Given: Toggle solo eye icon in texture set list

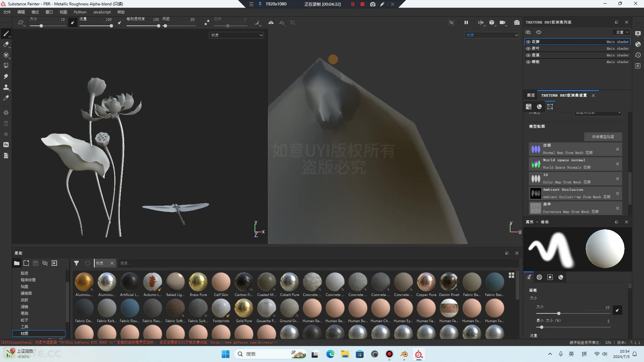Looking at the screenshot, I should [539, 32].
